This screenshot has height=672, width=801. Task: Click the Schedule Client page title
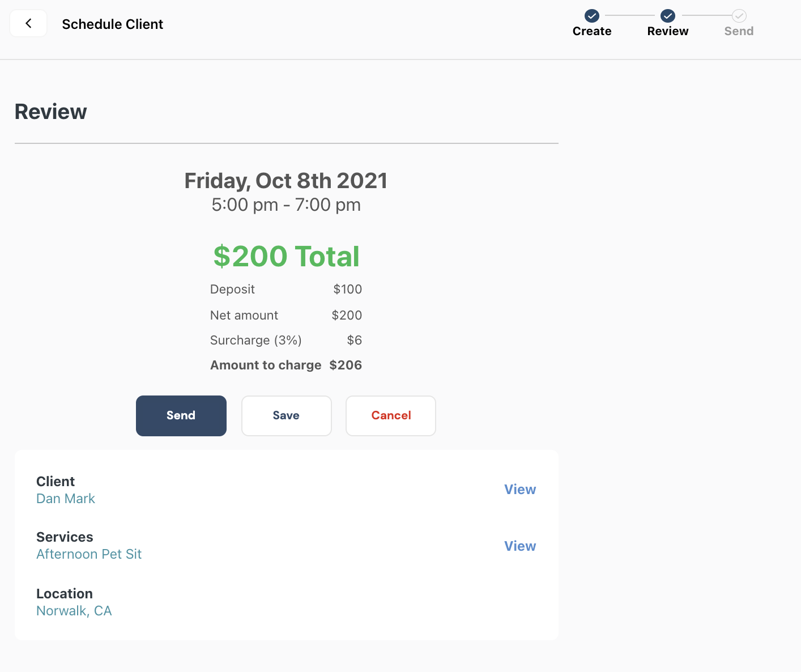113,24
